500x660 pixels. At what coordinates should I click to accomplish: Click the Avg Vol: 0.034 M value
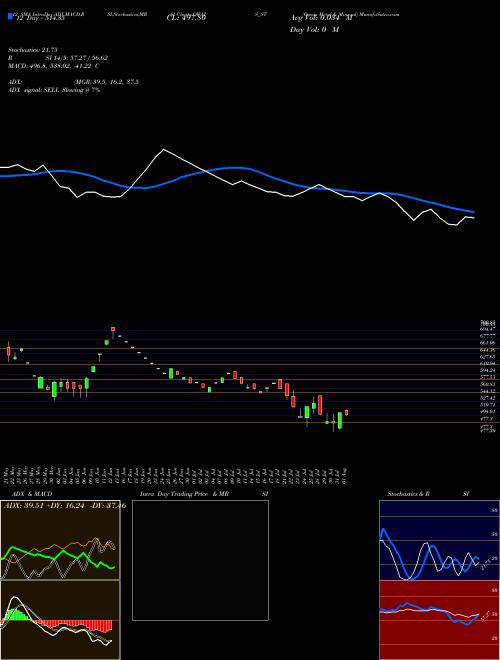(x=321, y=18)
